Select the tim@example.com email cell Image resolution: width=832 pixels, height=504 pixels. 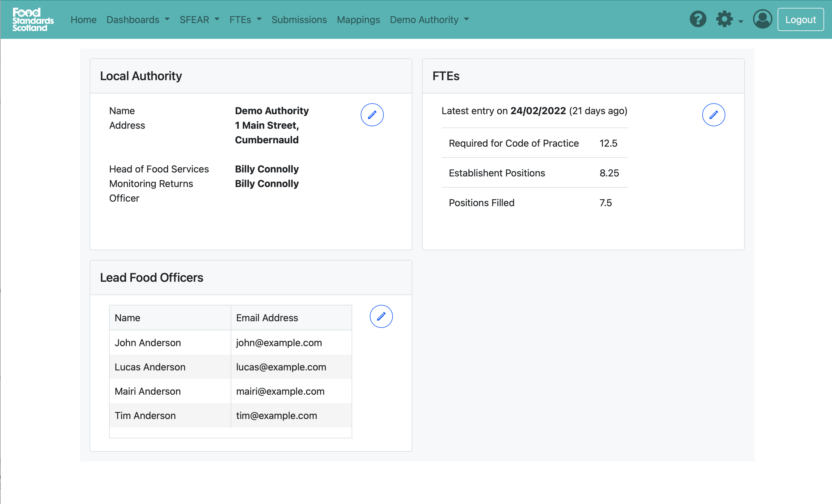point(291,415)
